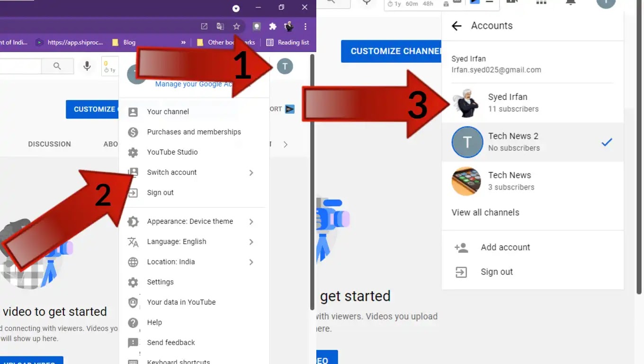Click the grey lightbulb extension icon
The image size is (644, 364).
[x=256, y=27]
